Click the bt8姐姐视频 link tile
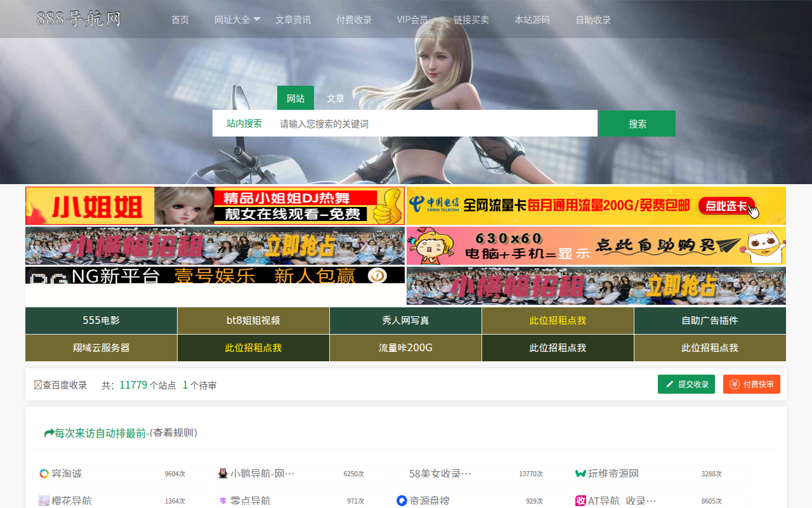Image resolution: width=812 pixels, height=508 pixels. (x=253, y=321)
